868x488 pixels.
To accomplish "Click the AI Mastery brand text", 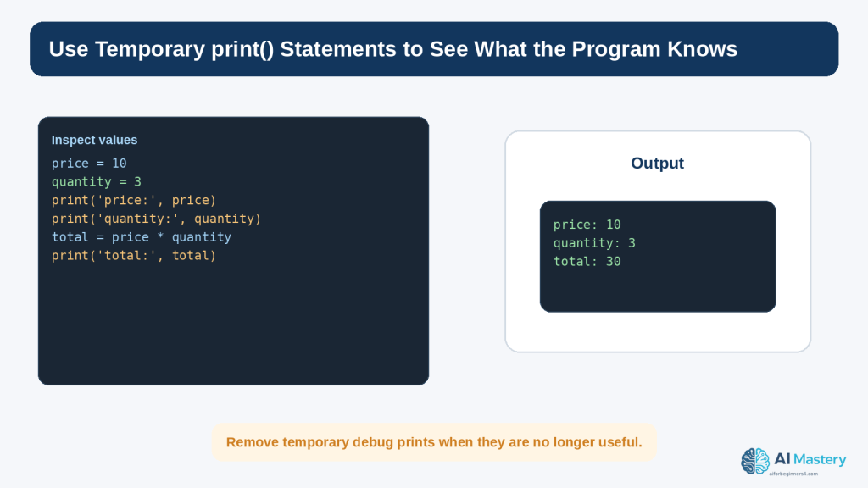I will 810,459.
